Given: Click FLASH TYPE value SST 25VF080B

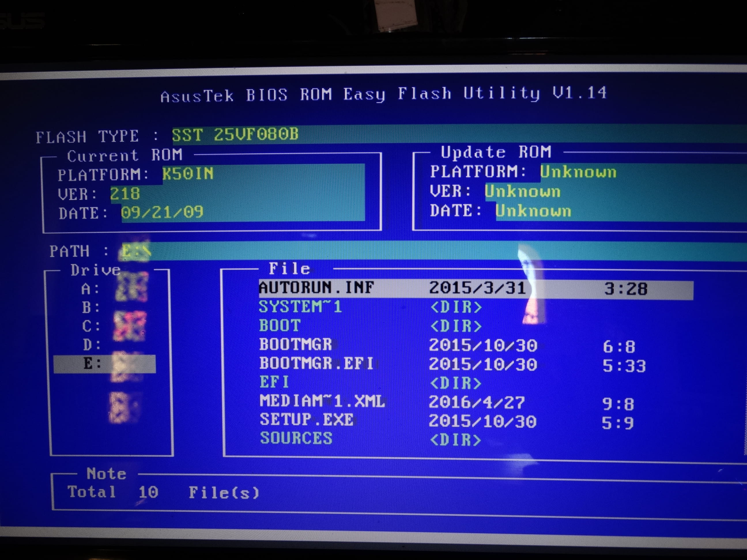Looking at the screenshot, I should pyautogui.click(x=235, y=135).
